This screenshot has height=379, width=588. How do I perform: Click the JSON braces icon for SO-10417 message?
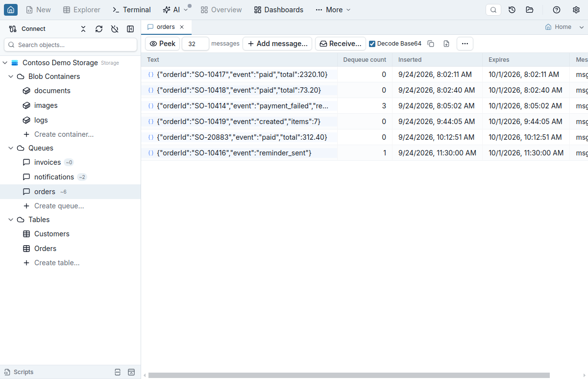(151, 75)
